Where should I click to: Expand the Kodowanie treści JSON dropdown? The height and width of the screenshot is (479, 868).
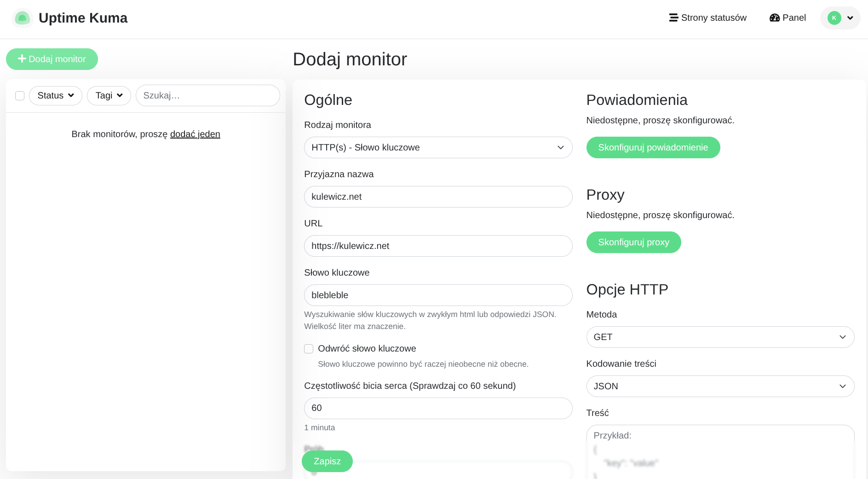click(720, 387)
